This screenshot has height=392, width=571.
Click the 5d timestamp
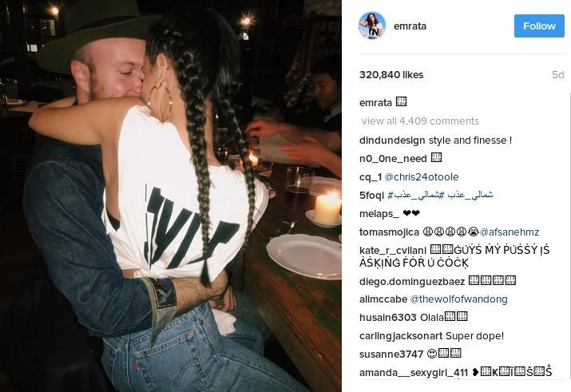[558, 75]
